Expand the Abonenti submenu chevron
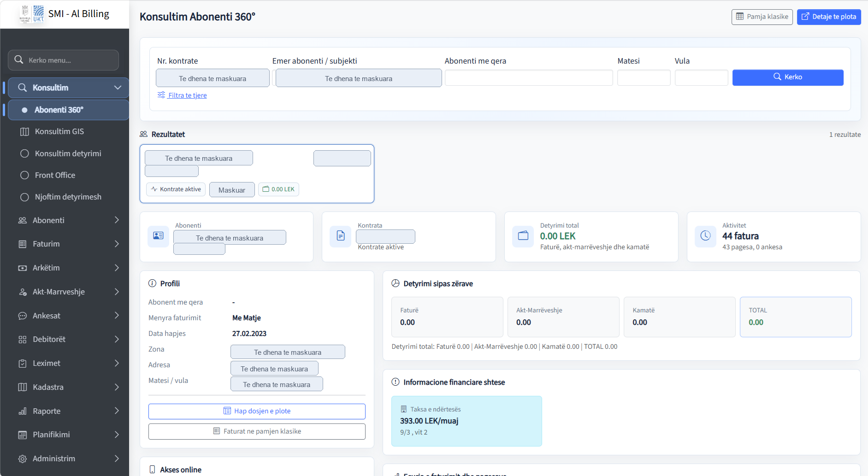The height and width of the screenshot is (476, 868). point(117,220)
